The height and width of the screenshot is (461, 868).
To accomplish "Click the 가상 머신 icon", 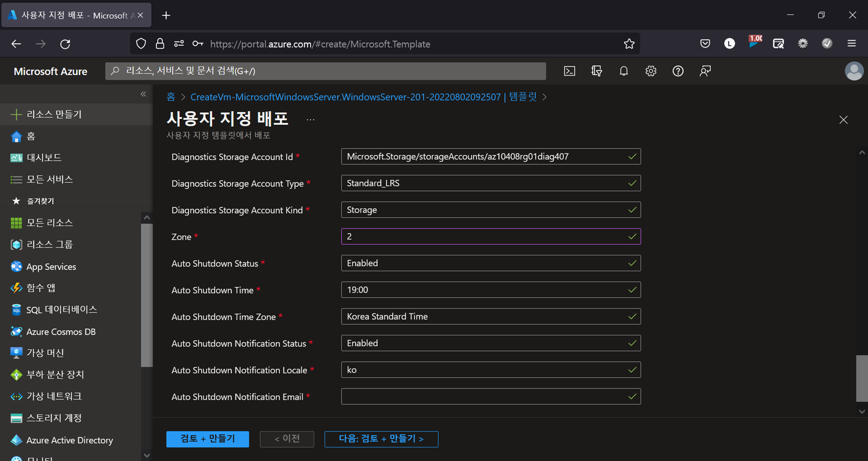I will [16, 353].
